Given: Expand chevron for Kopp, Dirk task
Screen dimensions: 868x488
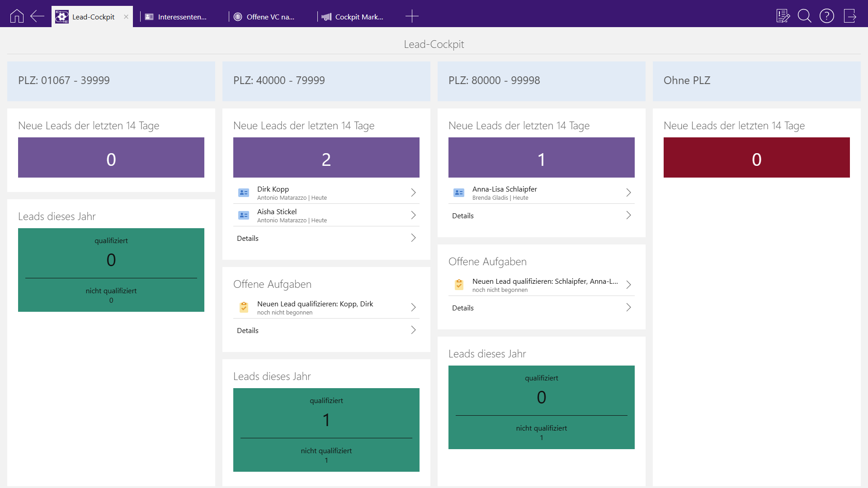Looking at the screenshot, I should (x=413, y=307).
